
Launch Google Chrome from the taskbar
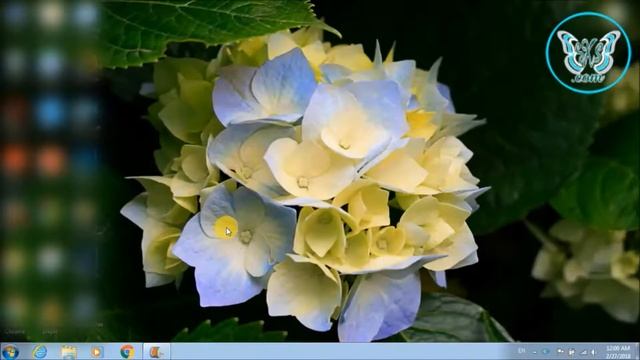click(x=127, y=351)
